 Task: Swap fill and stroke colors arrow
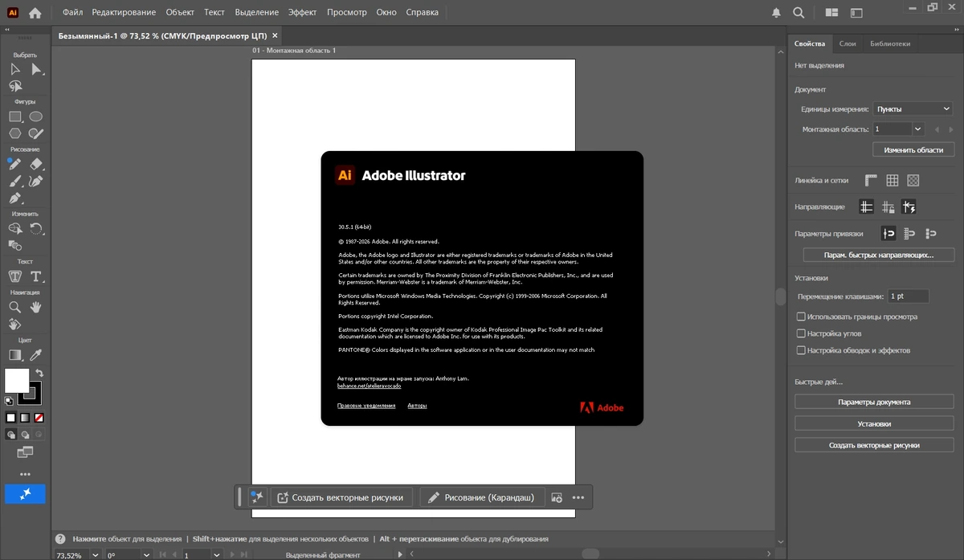point(39,374)
